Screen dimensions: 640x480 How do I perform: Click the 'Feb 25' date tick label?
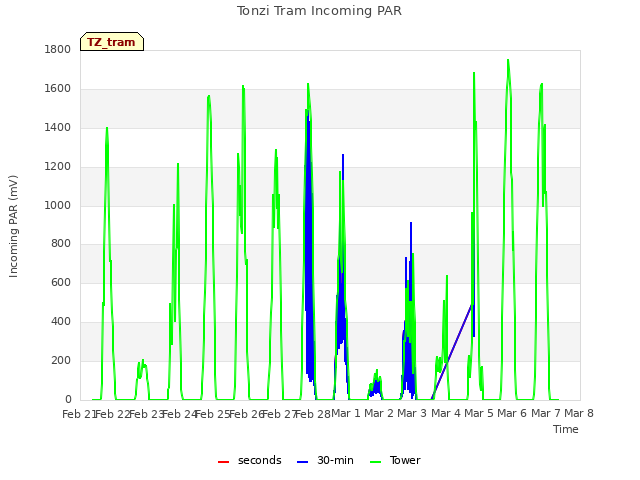213,414
